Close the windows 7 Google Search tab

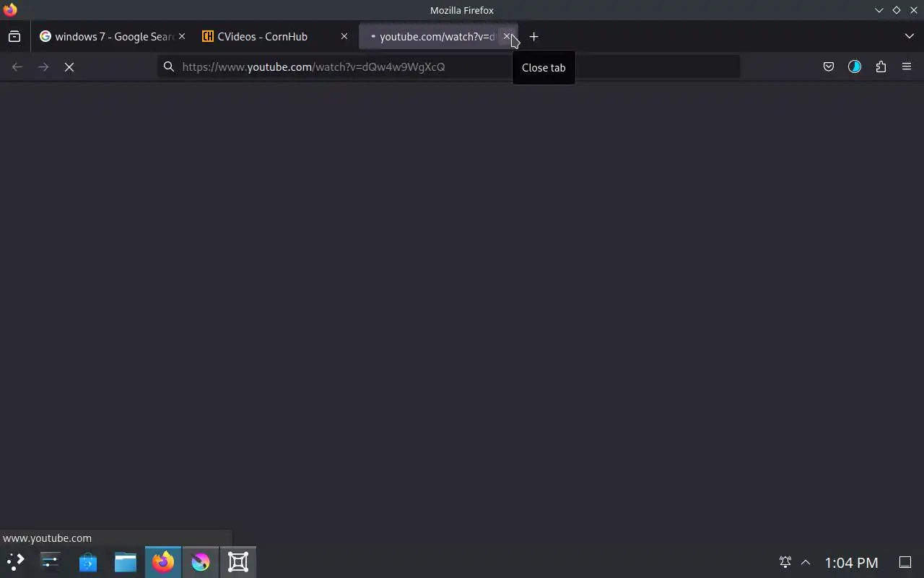[182, 36]
